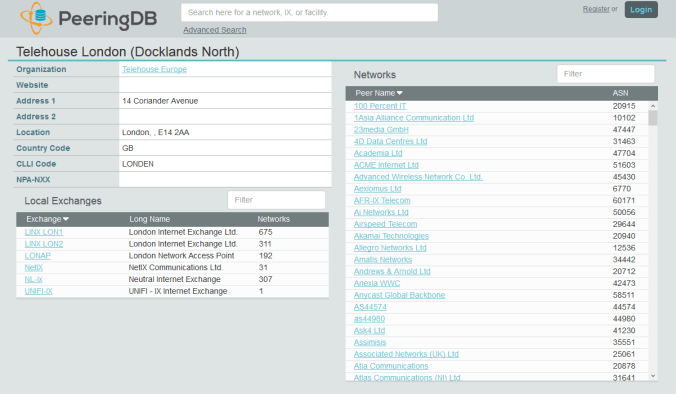
Task: Open Amatis Networks network
Action: pos(383,260)
